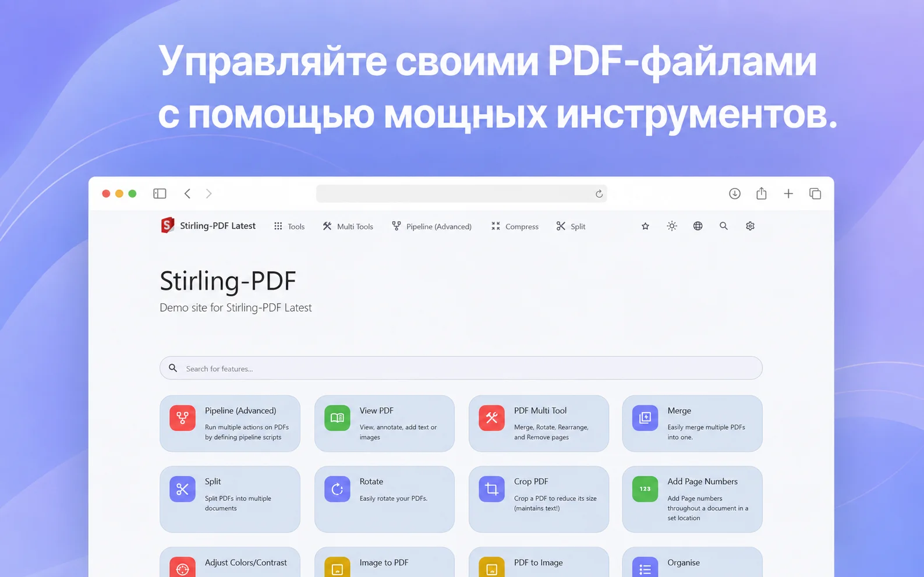Click the Merge card icon

(x=645, y=418)
